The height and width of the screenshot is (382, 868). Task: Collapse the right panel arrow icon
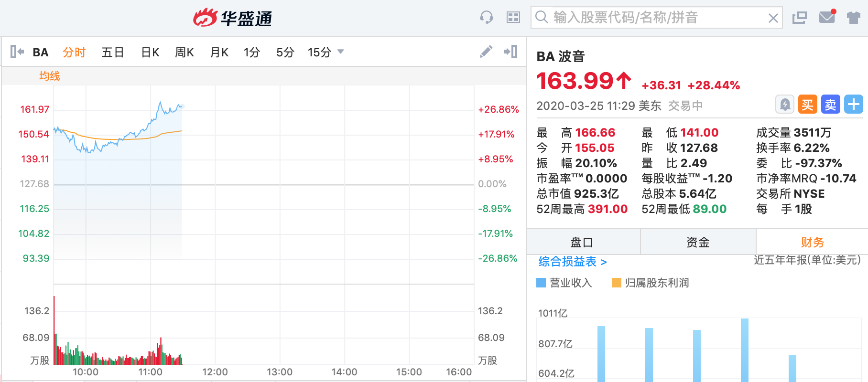pos(510,52)
